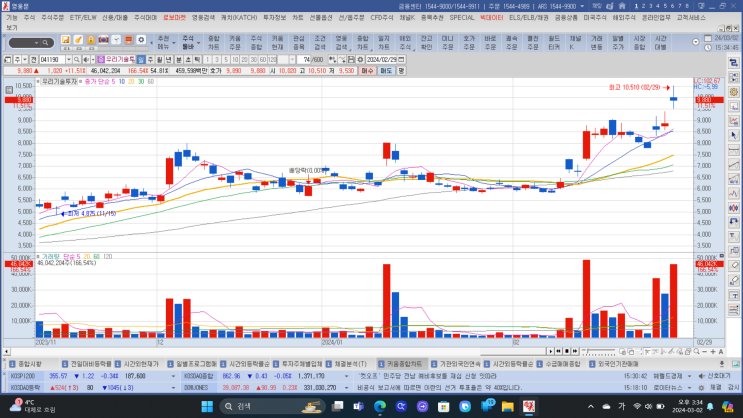The image size is (743, 418).
Task: Click the 매수 buy button
Action: pyautogui.click(x=367, y=71)
